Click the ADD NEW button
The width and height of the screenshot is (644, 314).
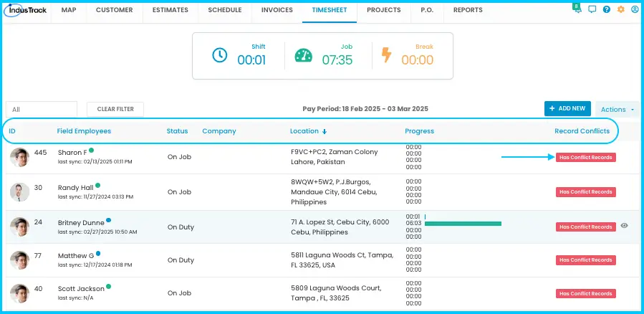pos(567,108)
